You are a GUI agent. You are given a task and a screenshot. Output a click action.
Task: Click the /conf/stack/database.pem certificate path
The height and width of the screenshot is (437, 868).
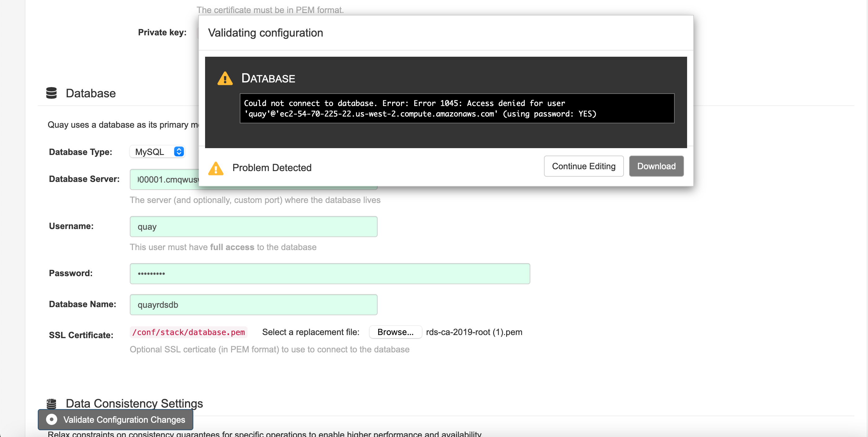(x=188, y=332)
